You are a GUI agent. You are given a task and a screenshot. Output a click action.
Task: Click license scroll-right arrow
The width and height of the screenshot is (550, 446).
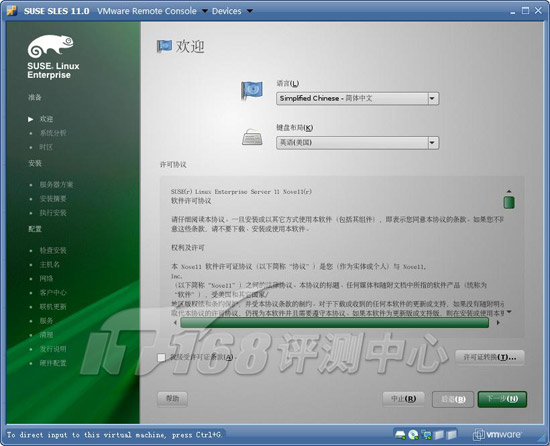498,323
